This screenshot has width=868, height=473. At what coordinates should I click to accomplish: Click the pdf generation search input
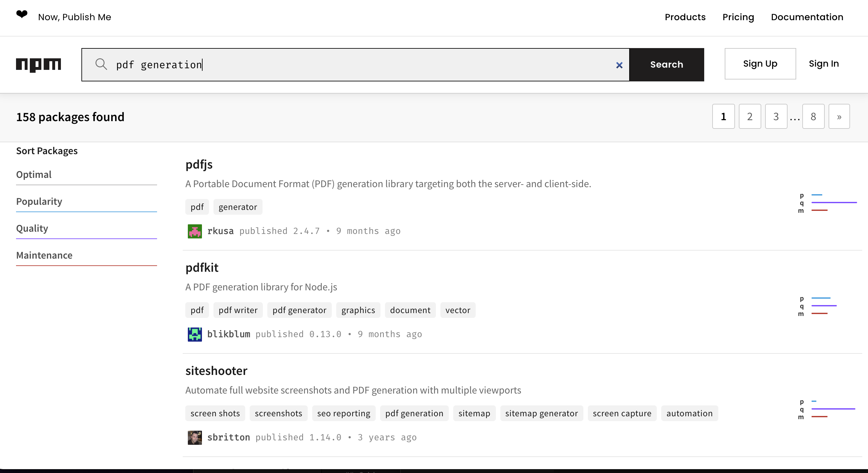(355, 64)
